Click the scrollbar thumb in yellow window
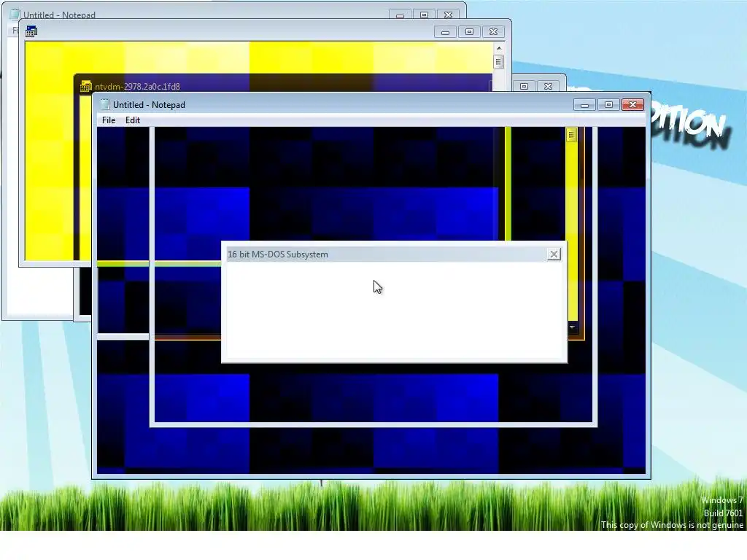747x560 pixels. 499,62
